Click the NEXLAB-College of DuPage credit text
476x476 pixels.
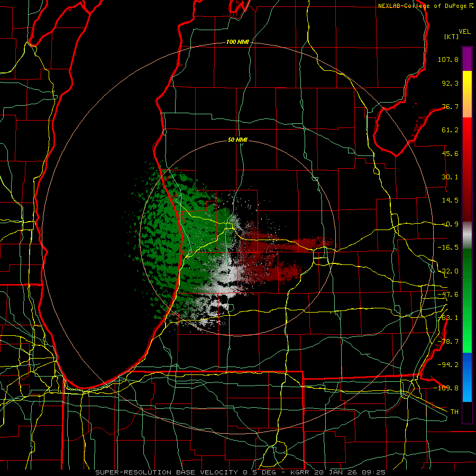click(x=422, y=6)
